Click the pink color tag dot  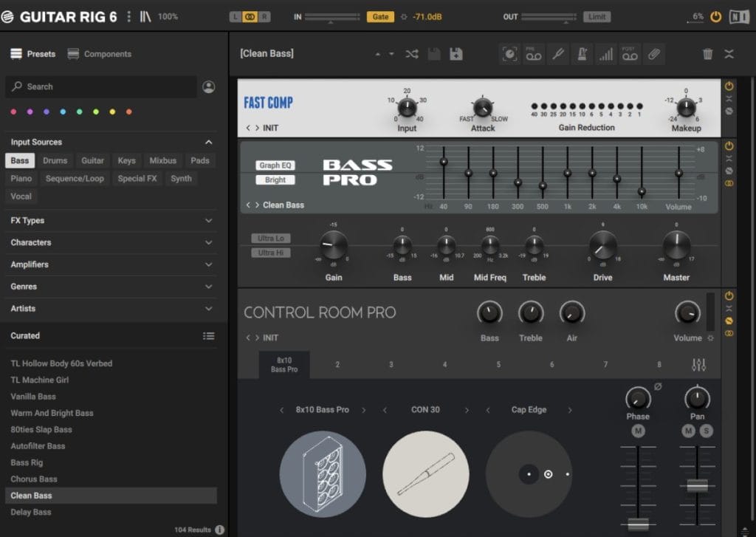coord(13,112)
